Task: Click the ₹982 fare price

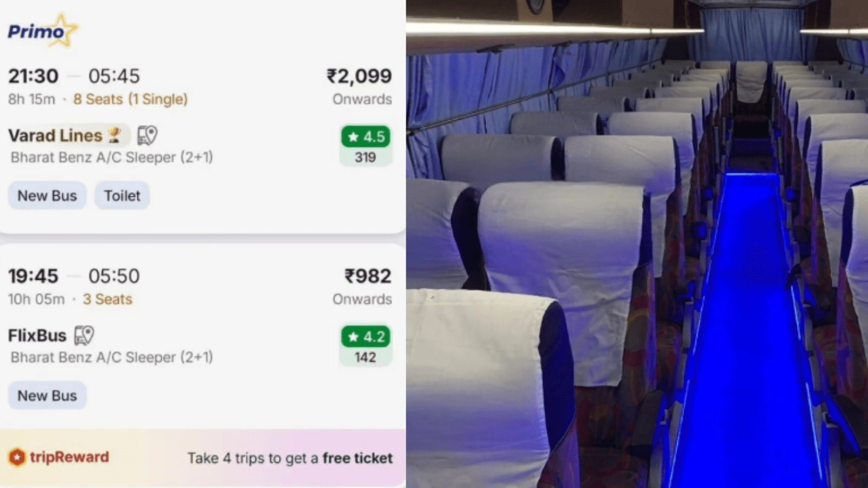Action: (x=368, y=276)
